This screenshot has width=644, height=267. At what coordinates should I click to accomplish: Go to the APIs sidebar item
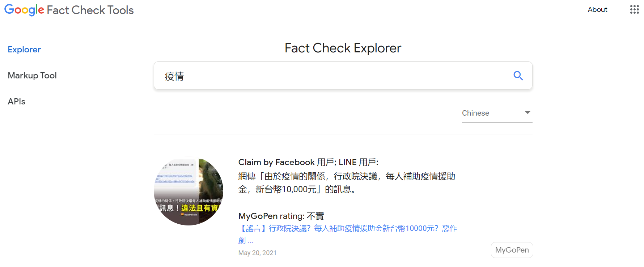point(17,102)
